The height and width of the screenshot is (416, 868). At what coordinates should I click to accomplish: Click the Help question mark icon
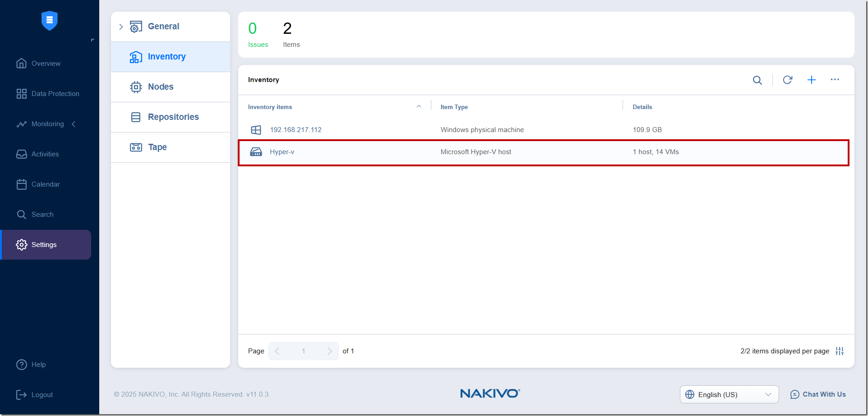21,364
